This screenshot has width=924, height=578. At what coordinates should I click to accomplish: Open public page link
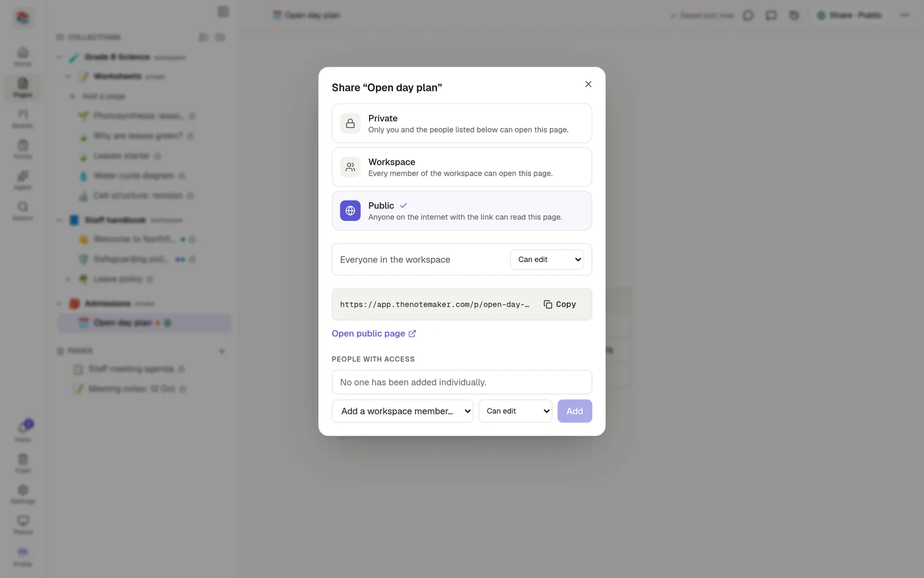pyautogui.click(x=374, y=334)
